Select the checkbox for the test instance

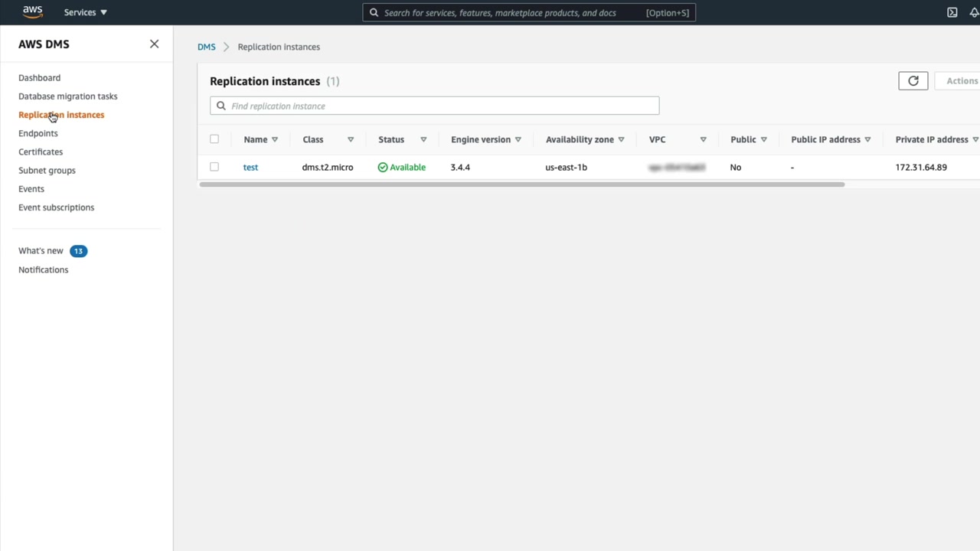214,167
